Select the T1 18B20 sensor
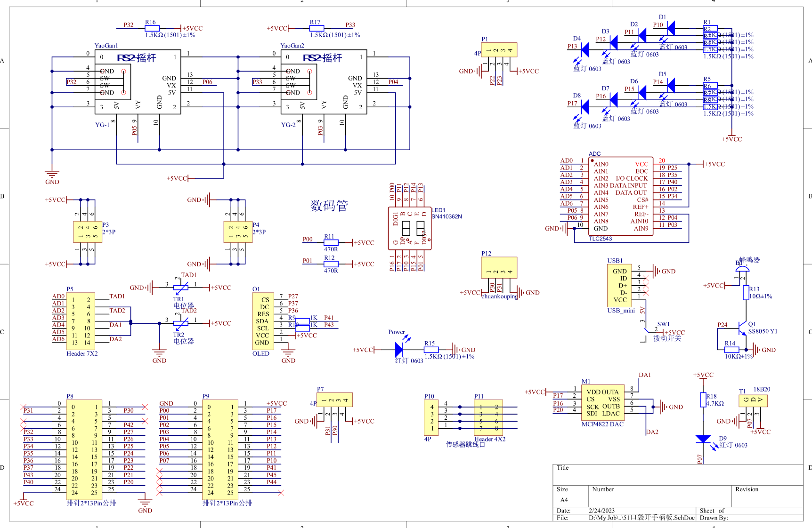812x528 pixels. tap(753, 400)
